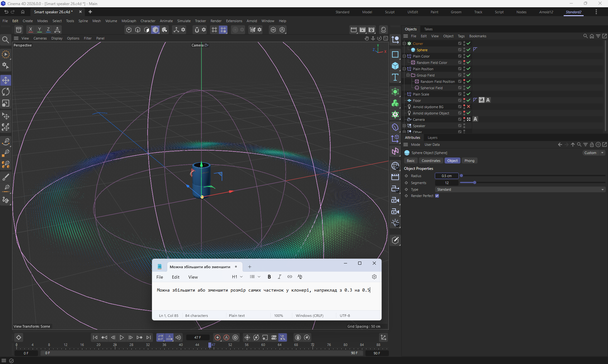
Task: Expand the Speaker object hierarchy
Action: [404, 126]
